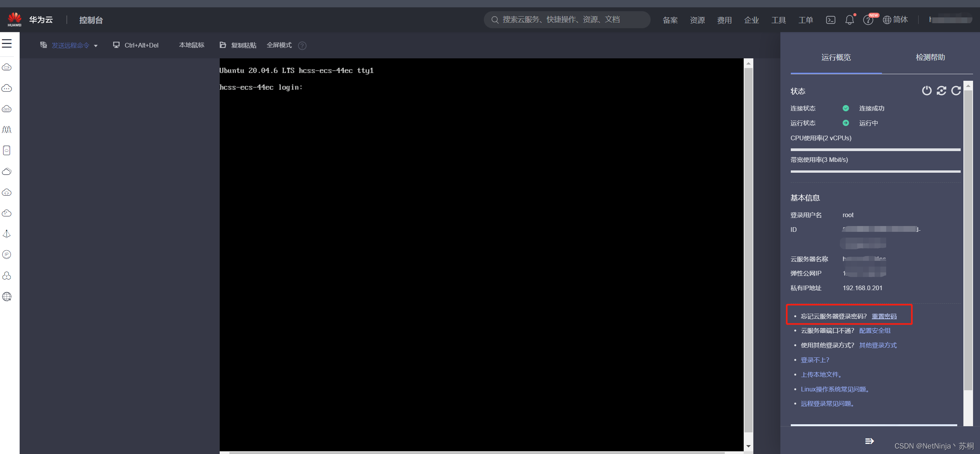The height and width of the screenshot is (454, 980).
Task: Open the 配置安全组 link
Action: (875, 331)
